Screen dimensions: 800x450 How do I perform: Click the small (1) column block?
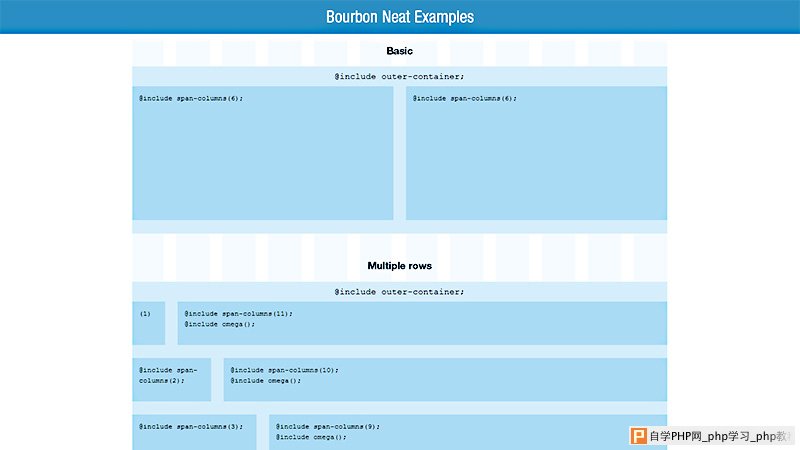click(x=148, y=323)
